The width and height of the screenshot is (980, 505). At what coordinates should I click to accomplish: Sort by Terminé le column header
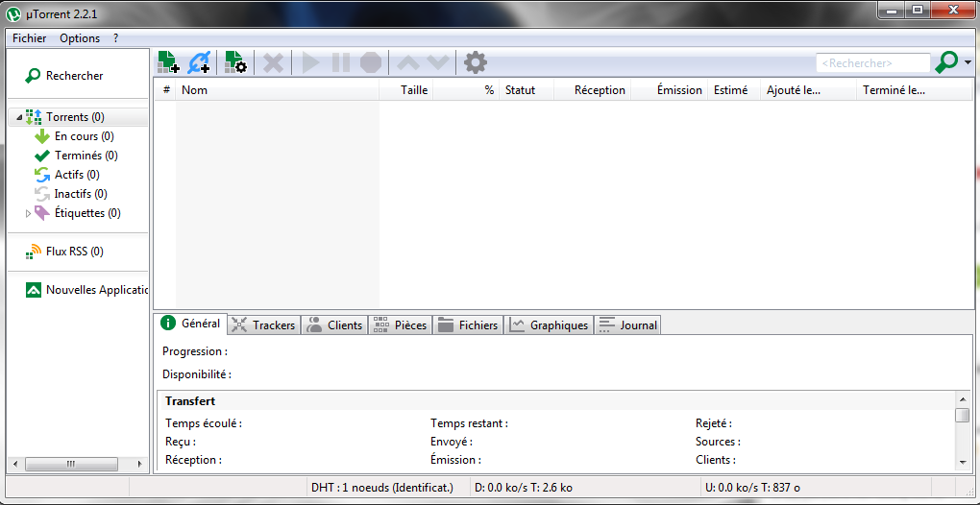tap(915, 90)
